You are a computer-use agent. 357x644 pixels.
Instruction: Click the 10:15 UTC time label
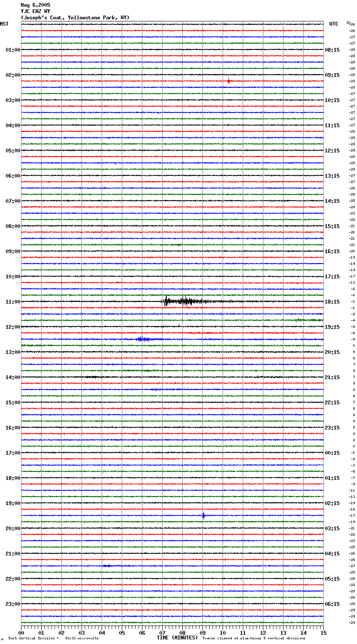coord(332,100)
